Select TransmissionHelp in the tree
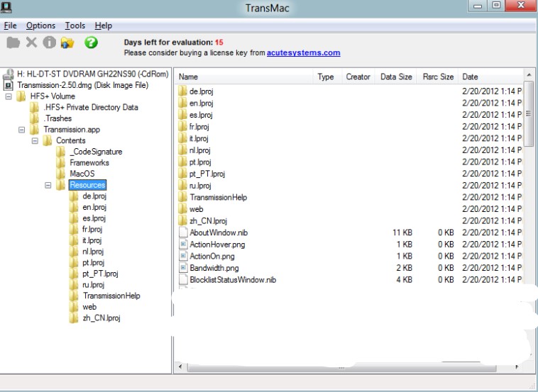 [111, 296]
